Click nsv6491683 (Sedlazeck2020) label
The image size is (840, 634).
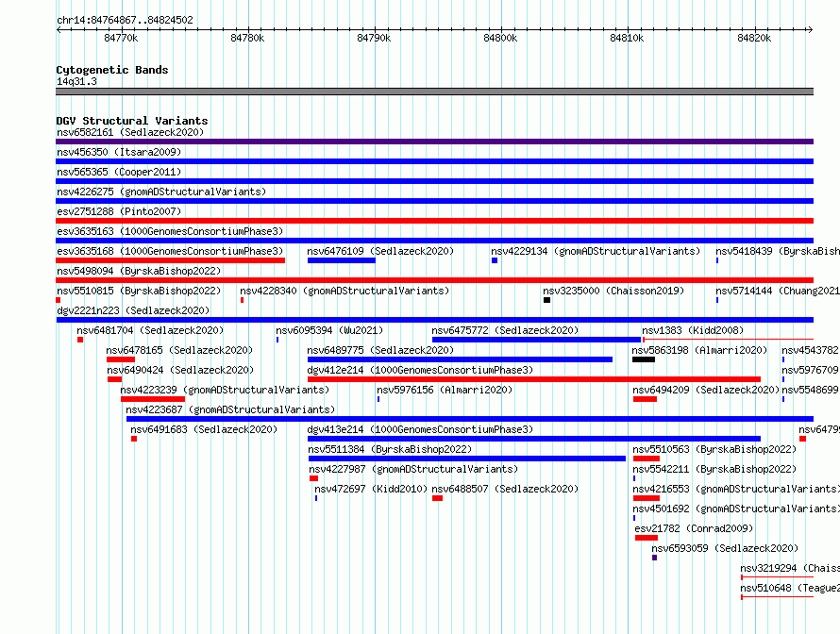click(204, 429)
